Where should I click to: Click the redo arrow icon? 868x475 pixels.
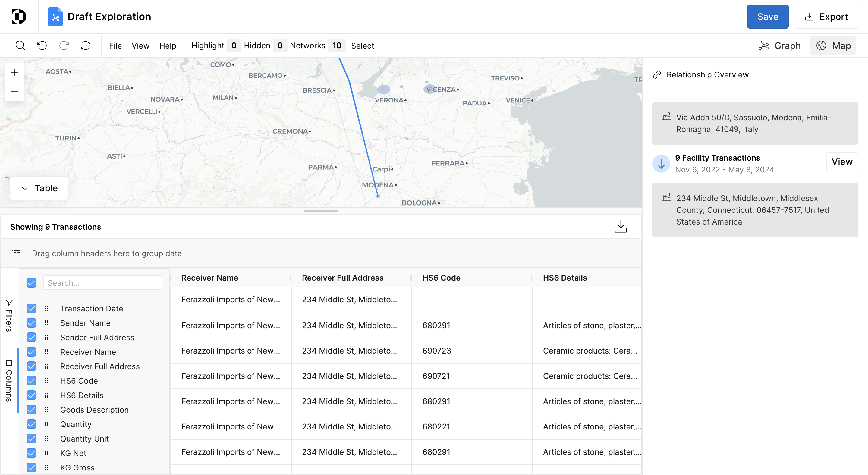[64, 46]
